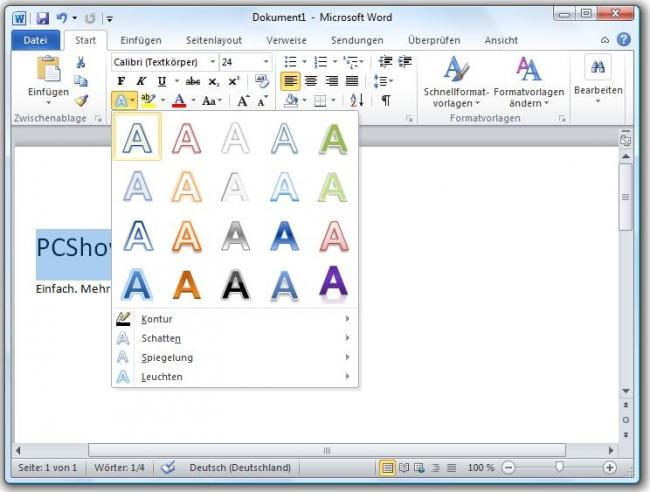Switch to the Einfügen tab
Viewport: 650px width, 492px height.
click(141, 40)
